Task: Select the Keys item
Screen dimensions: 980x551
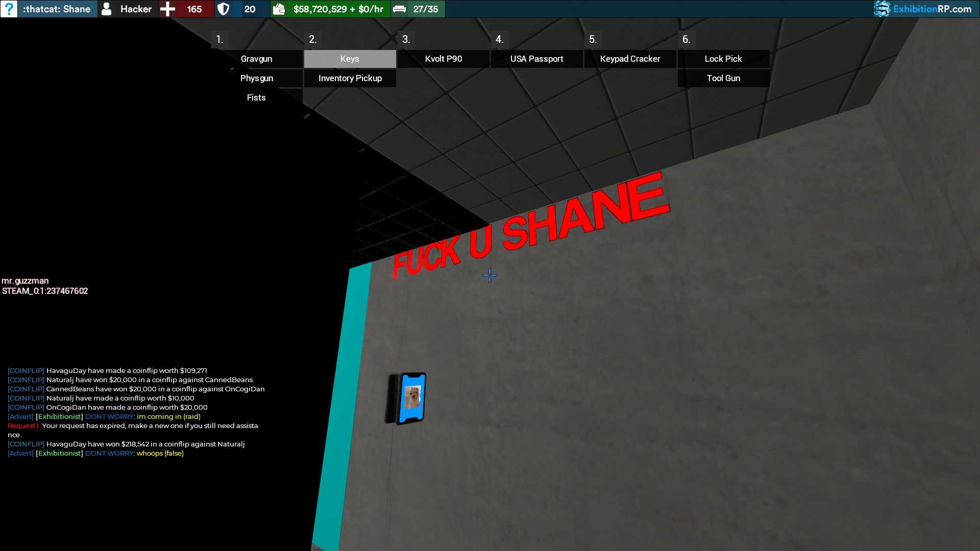Action: [x=350, y=59]
